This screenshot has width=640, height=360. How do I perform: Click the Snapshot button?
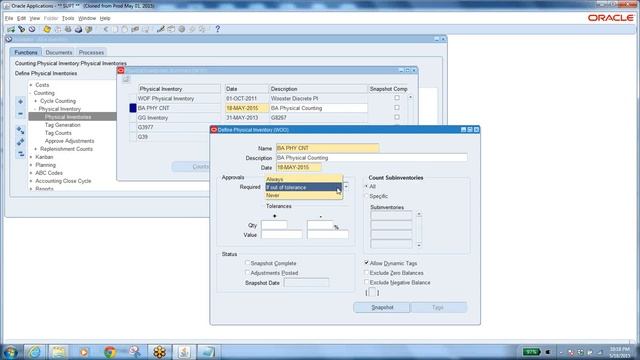click(x=382, y=307)
